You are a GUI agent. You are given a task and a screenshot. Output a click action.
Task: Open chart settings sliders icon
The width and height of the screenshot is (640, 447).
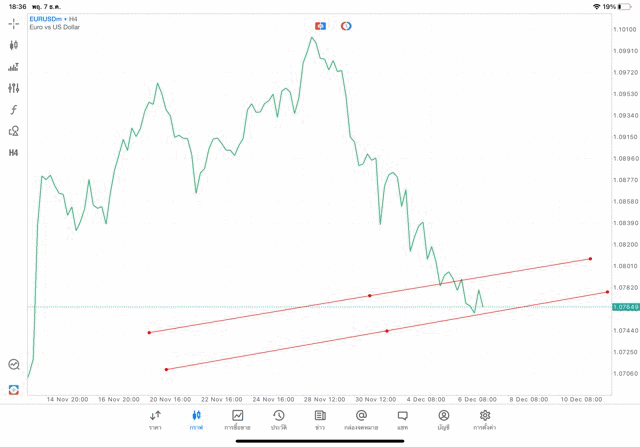[14, 88]
